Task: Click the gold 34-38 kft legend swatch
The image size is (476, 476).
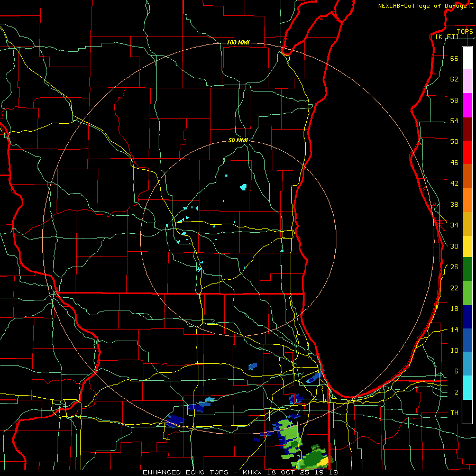Action: click(467, 224)
